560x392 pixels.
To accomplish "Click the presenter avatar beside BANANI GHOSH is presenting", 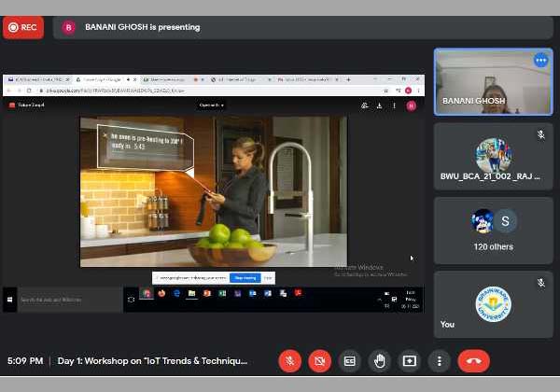I will pyautogui.click(x=68, y=27).
